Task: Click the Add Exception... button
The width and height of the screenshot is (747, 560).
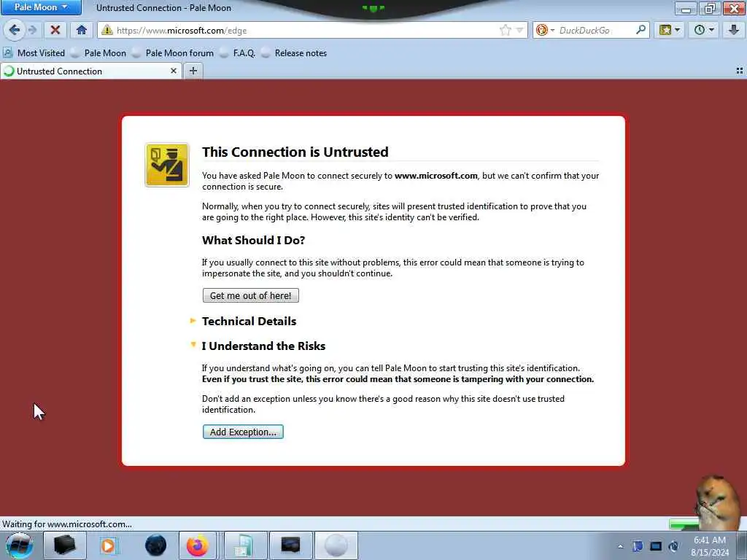Action: (x=243, y=432)
